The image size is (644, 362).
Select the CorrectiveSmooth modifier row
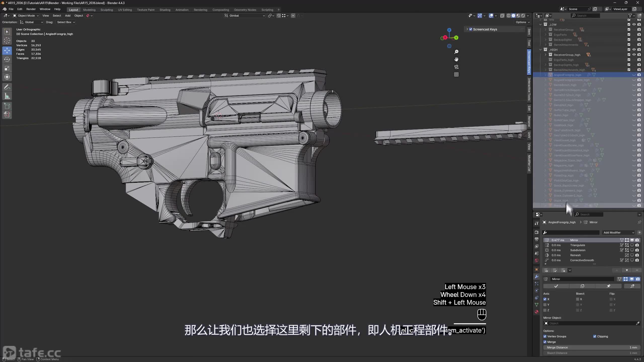(x=592, y=260)
